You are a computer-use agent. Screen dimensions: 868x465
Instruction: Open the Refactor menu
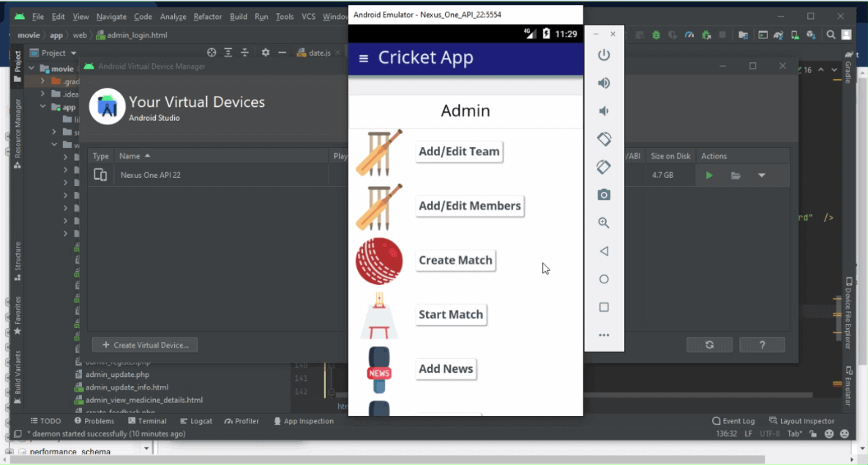(x=208, y=16)
